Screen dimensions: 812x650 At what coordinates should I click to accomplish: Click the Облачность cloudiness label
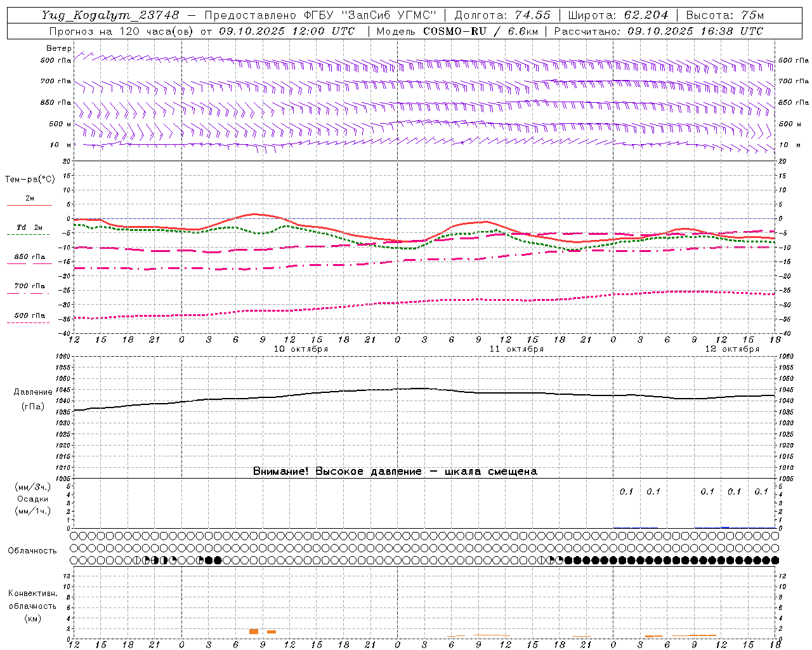point(32,551)
